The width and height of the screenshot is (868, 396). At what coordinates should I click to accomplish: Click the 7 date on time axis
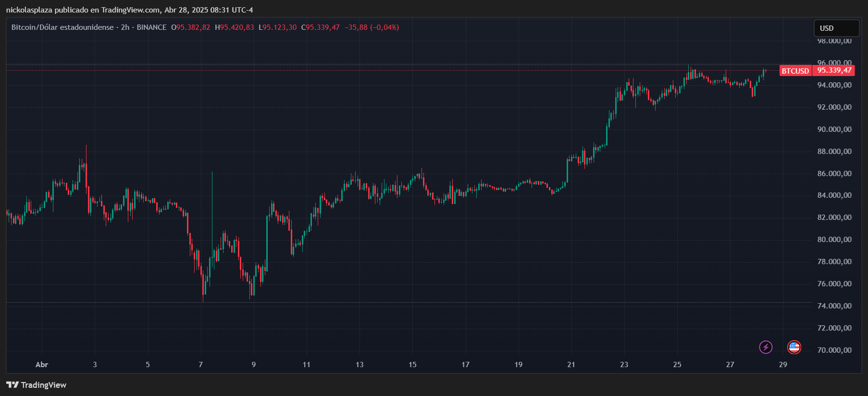(x=201, y=365)
